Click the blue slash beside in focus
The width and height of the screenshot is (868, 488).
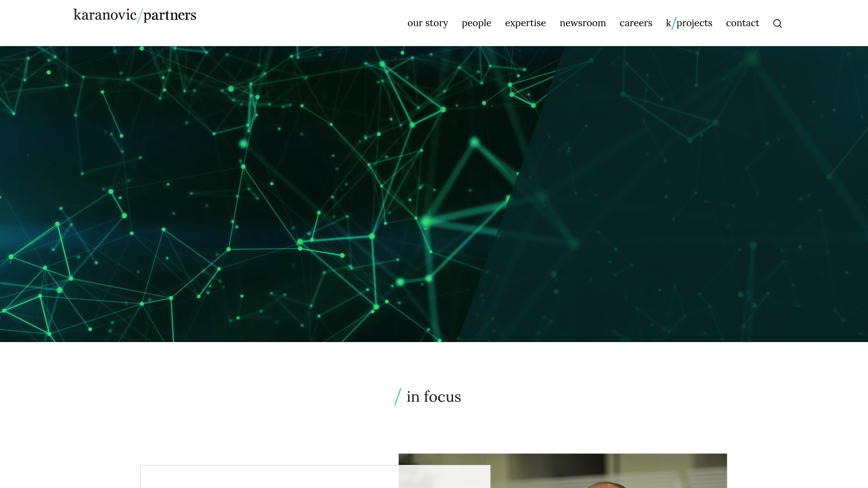tap(398, 397)
